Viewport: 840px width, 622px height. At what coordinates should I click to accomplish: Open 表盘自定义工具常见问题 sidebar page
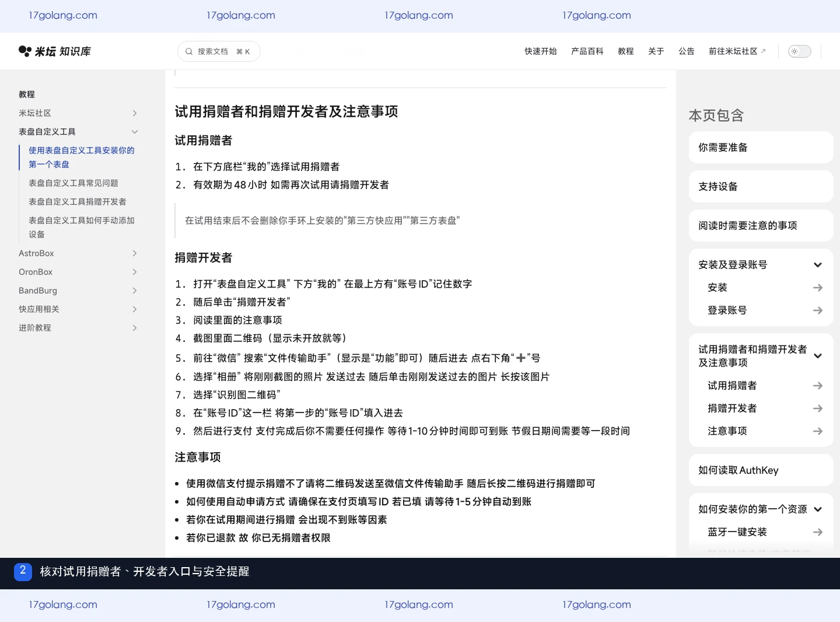click(73, 183)
